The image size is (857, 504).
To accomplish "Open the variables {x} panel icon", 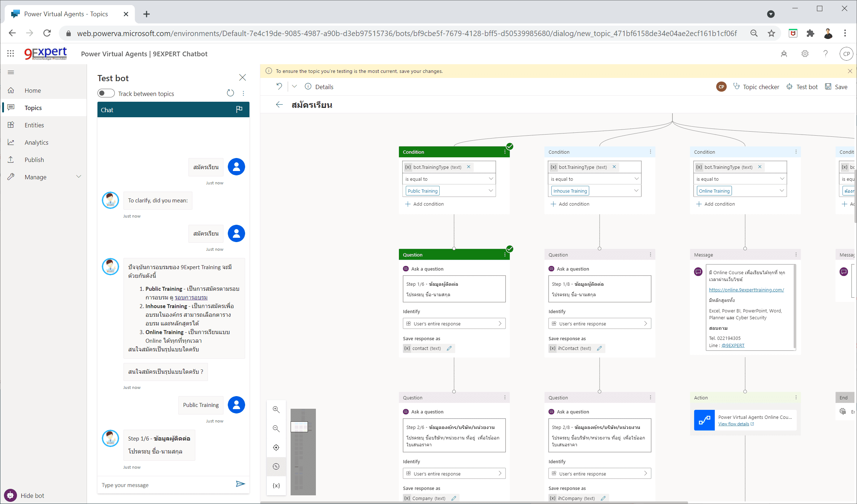I will pyautogui.click(x=276, y=486).
